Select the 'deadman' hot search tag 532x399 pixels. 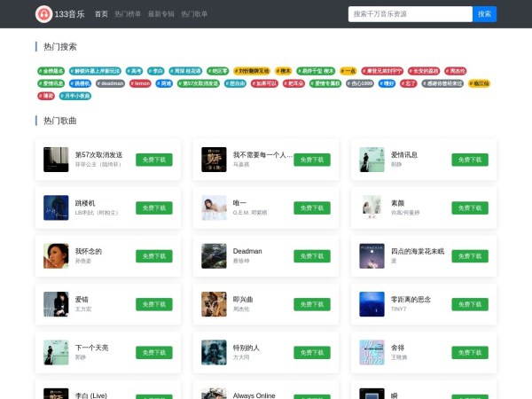click(110, 83)
